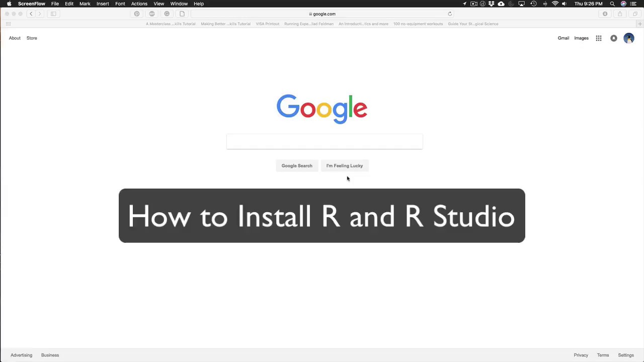
Task: Click the AirPlay display icon
Action: coord(522,4)
